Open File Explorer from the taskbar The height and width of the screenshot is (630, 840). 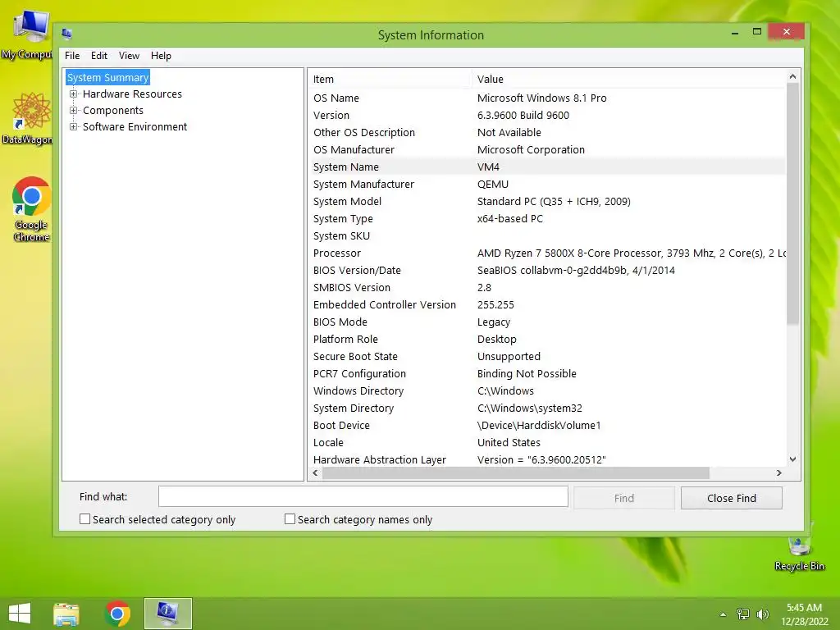point(66,614)
